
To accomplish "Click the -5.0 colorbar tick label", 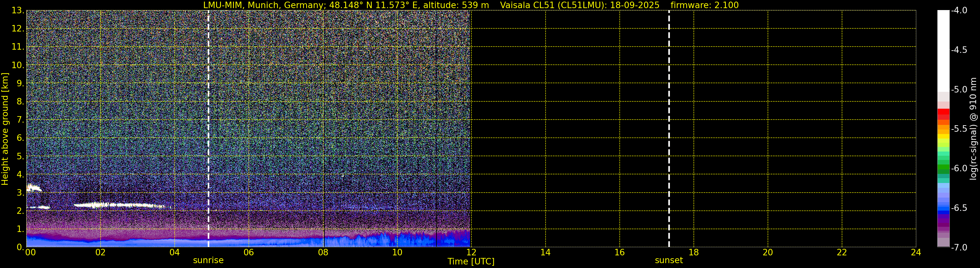I will 959,90.
